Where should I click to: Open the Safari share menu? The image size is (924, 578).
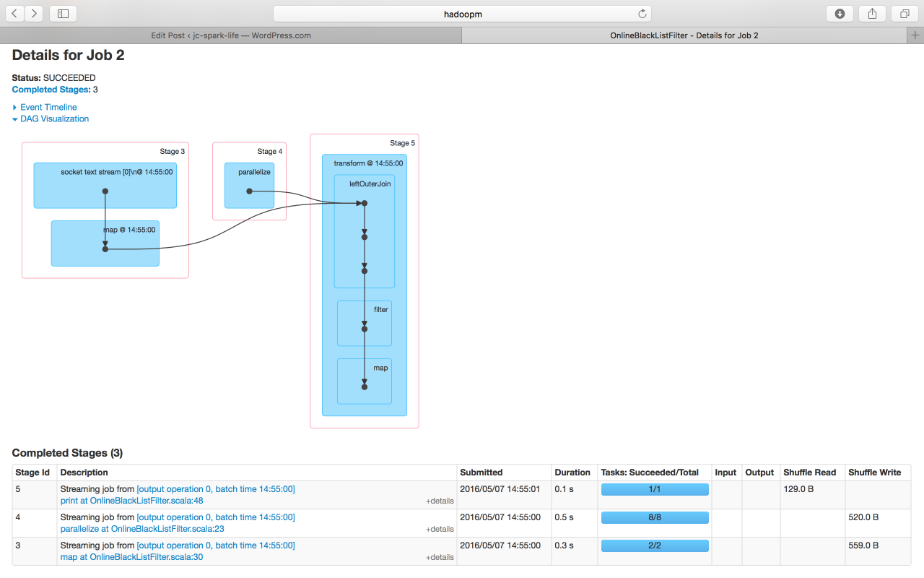pos(872,13)
